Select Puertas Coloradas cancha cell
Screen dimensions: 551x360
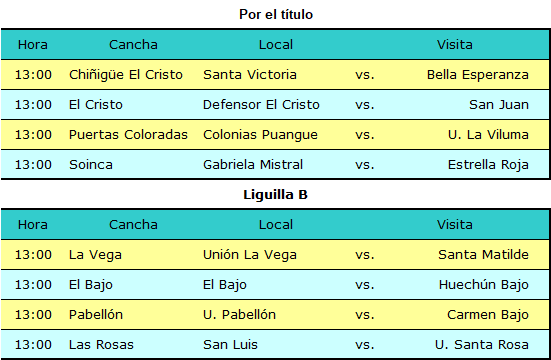click(128, 135)
